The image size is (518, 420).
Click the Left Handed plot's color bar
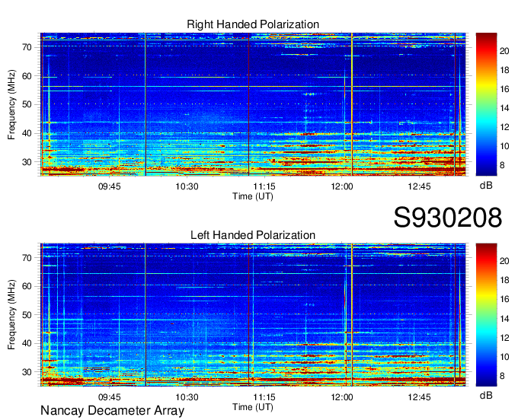click(x=486, y=315)
